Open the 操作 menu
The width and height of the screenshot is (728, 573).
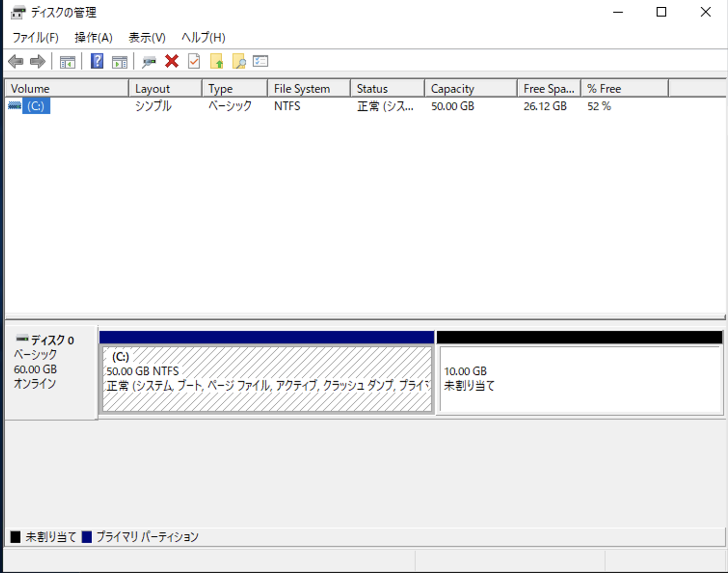tap(94, 38)
